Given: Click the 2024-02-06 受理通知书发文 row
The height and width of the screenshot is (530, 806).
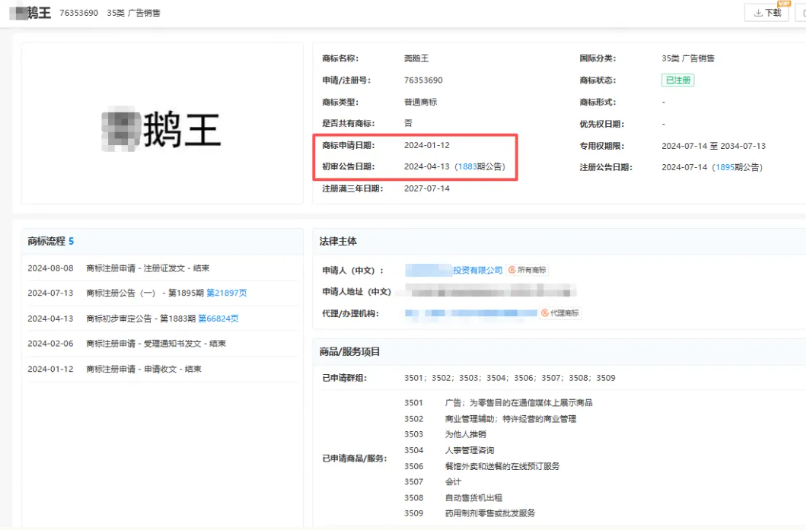Looking at the screenshot, I should click(x=162, y=343).
